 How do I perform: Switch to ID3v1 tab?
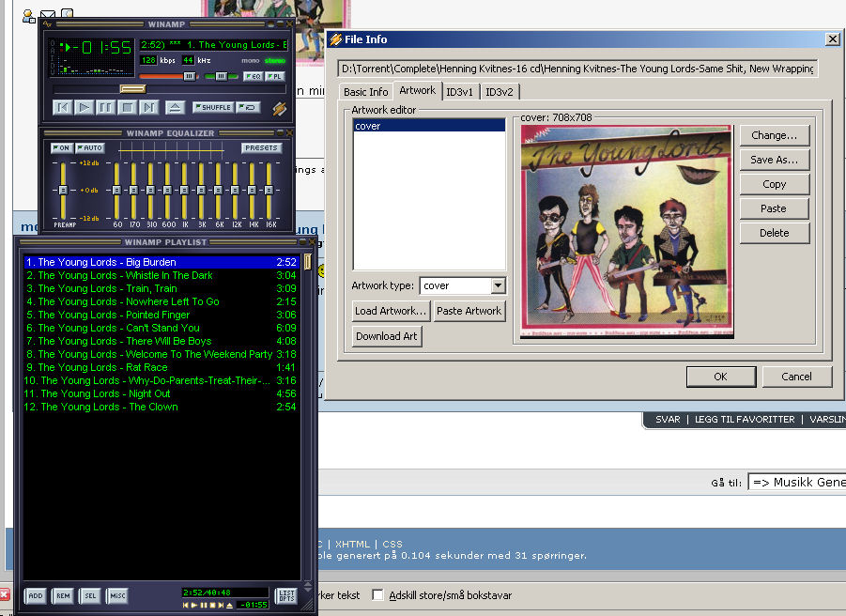coord(460,92)
